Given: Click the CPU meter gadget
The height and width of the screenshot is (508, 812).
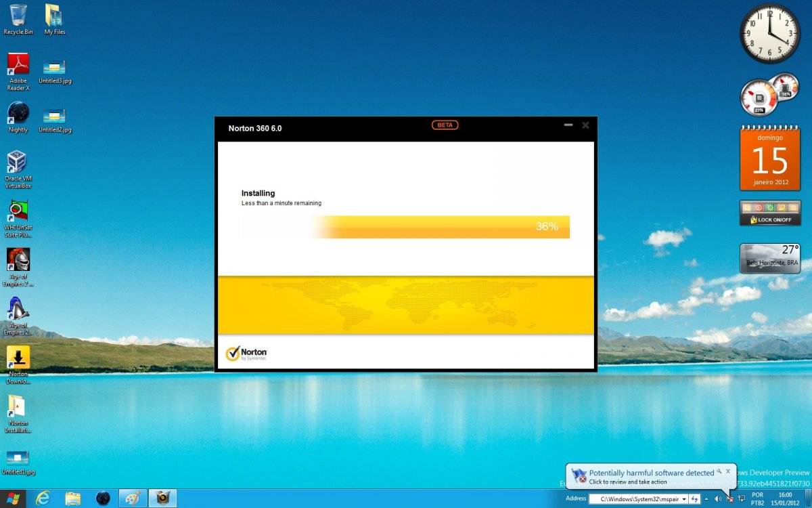Looking at the screenshot, I should click(759, 98).
